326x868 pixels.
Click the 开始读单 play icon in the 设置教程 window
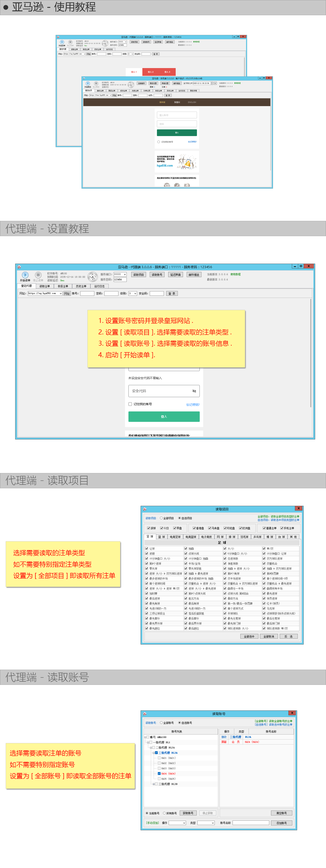(25, 275)
